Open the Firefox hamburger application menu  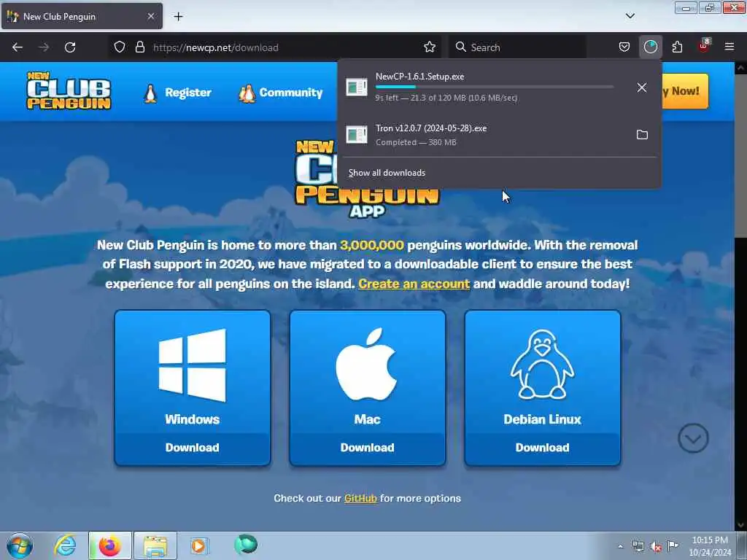pos(729,47)
